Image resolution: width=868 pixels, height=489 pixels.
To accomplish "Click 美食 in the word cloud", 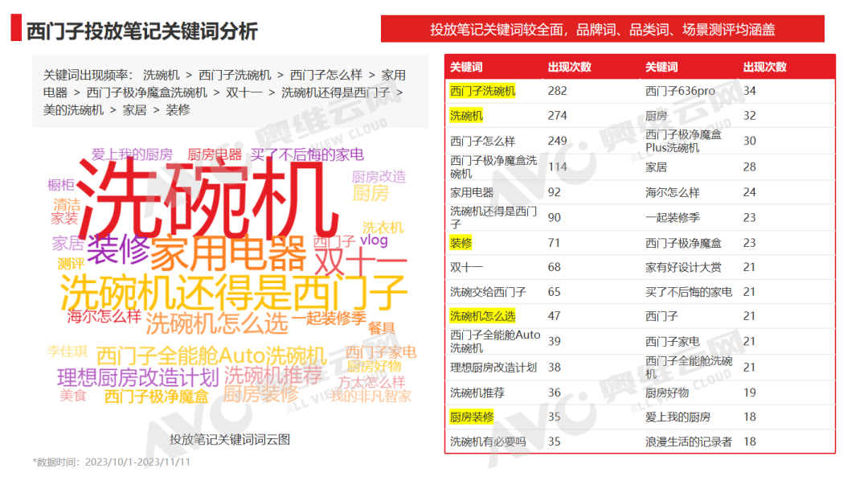I will (73, 396).
